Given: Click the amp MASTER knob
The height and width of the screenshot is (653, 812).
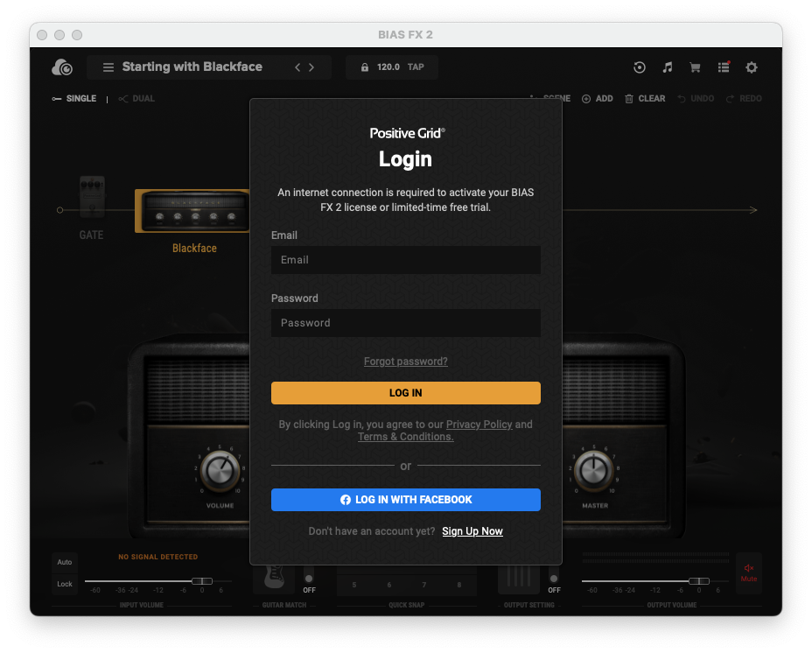Looking at the screenshot, I should pos(594,471).
